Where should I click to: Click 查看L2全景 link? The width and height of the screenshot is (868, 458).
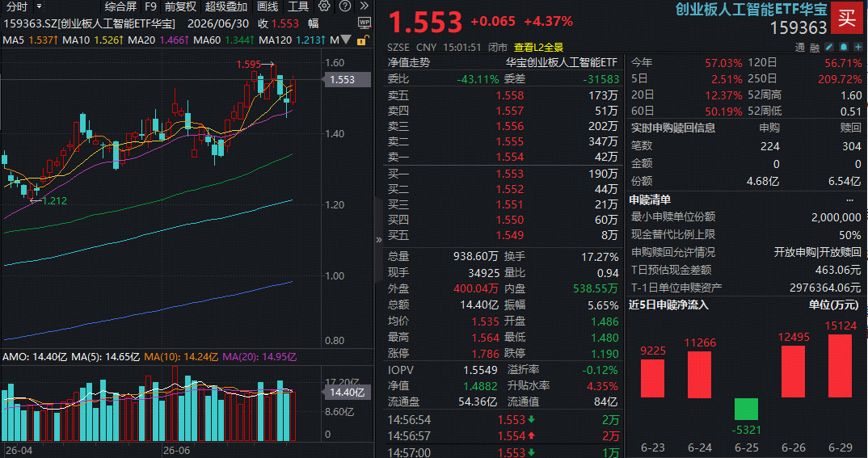pyautogui.click(x=538, y=48)
